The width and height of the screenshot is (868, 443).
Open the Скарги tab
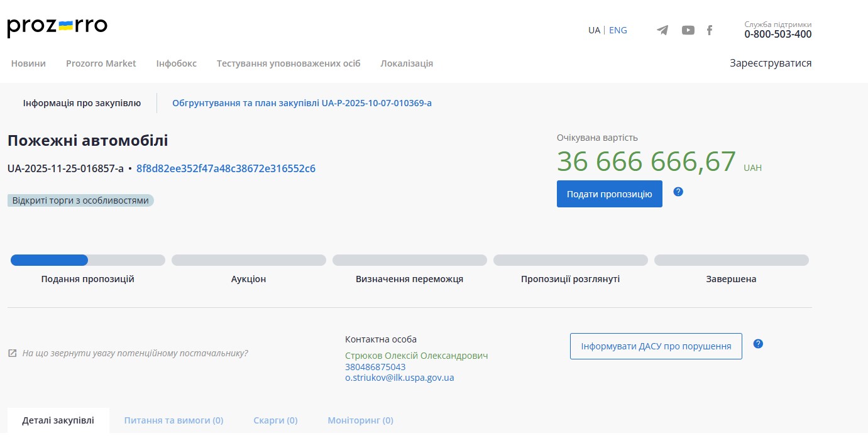[275, 420]
